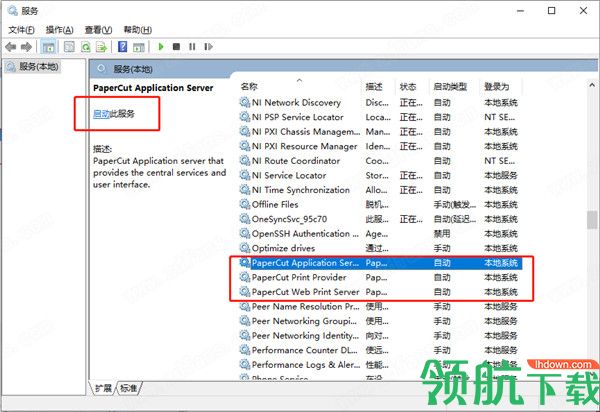
Task: Click the 启动 link to start service
Action: coord(101,114)
